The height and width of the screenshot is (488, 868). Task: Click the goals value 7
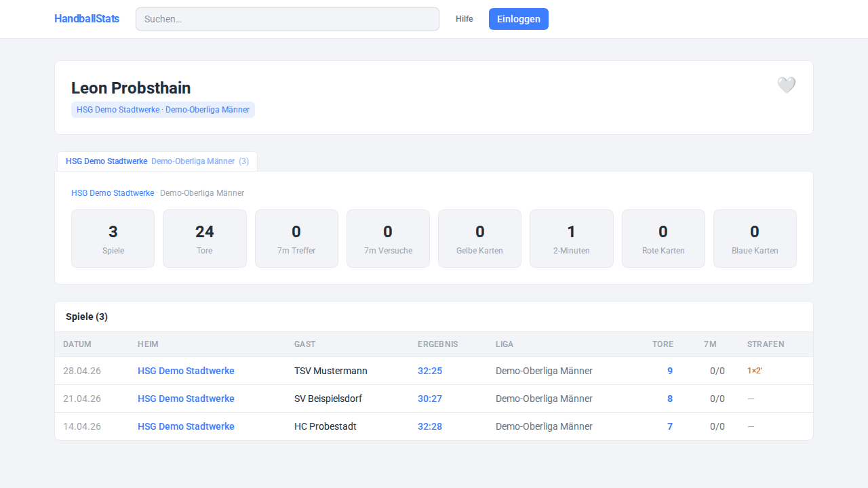(670, 426)
